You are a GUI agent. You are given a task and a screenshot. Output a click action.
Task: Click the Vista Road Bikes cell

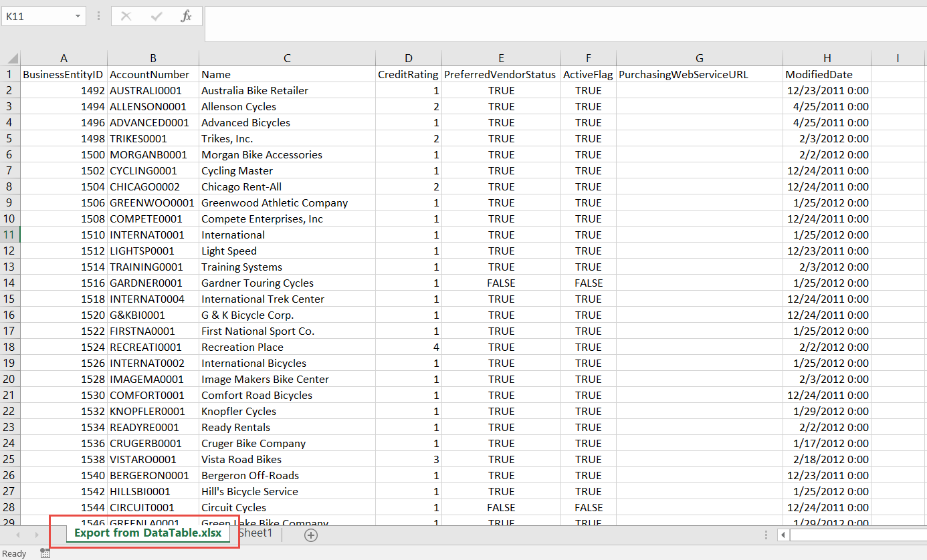[287, 459]
